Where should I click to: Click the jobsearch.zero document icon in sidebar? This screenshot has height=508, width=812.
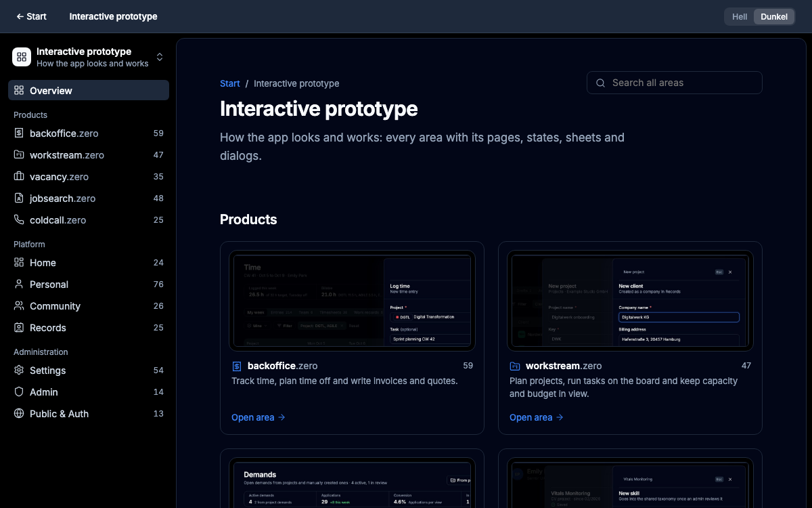(x=19, y=198)
